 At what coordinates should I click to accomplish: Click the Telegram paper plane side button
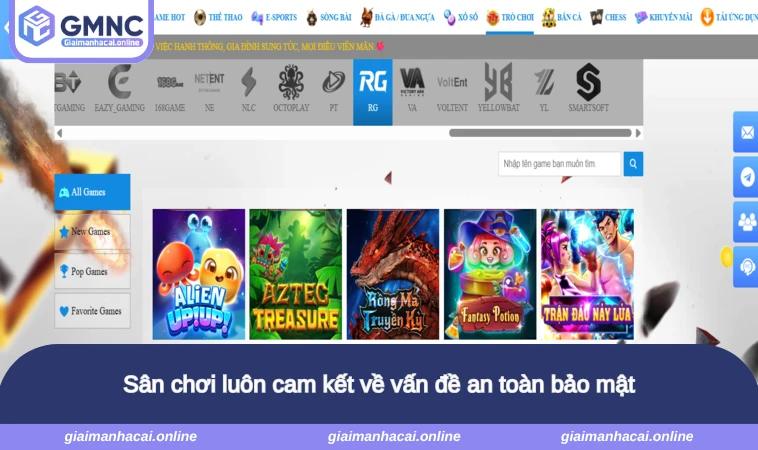point(746,177)
